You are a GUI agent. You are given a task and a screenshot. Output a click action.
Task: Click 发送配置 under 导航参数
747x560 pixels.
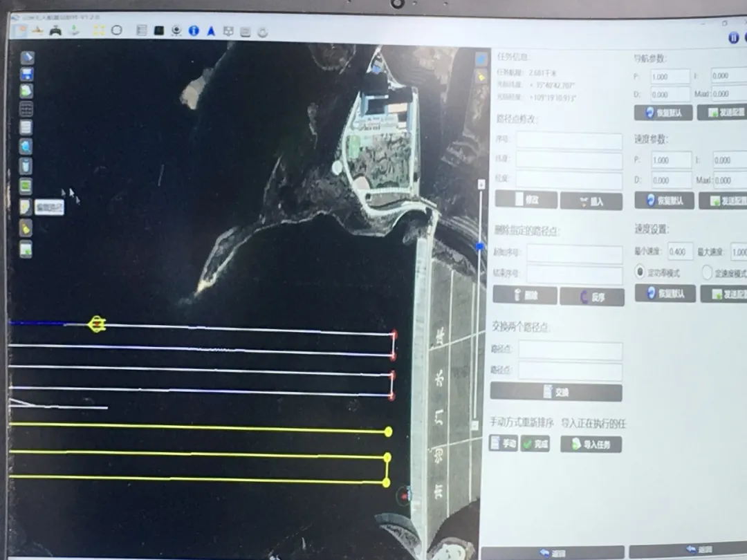point(723,113)
